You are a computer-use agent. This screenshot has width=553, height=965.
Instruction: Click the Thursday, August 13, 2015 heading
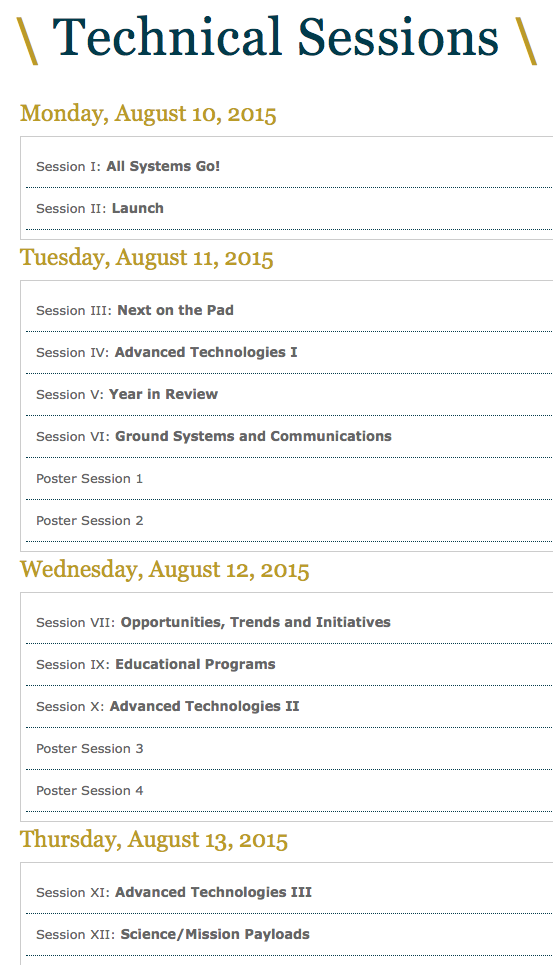coord(154,840)
